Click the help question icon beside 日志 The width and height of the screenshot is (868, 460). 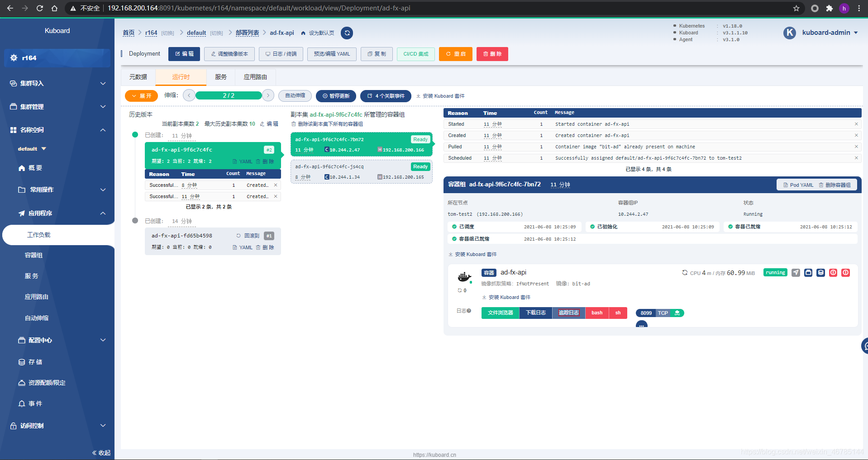click(x=469, y=311)
